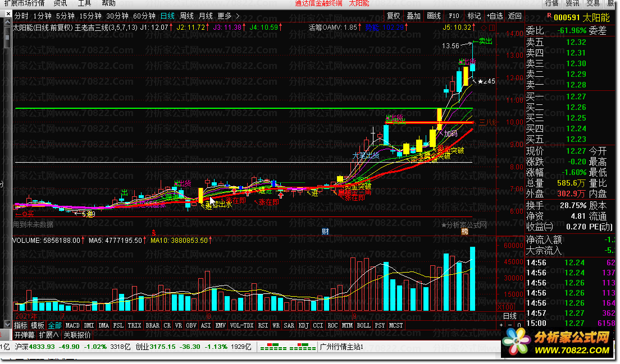Open the 工具 menu

tap(84, 3)
